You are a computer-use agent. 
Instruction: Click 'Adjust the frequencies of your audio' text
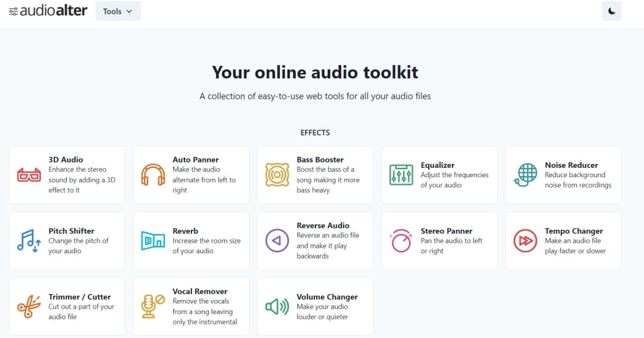coord(455,180)
